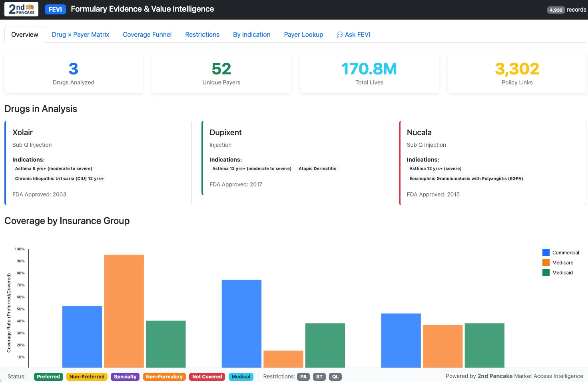Click the Specialty status badge
The image size is (588, 382).
click(x=125, y=376)
